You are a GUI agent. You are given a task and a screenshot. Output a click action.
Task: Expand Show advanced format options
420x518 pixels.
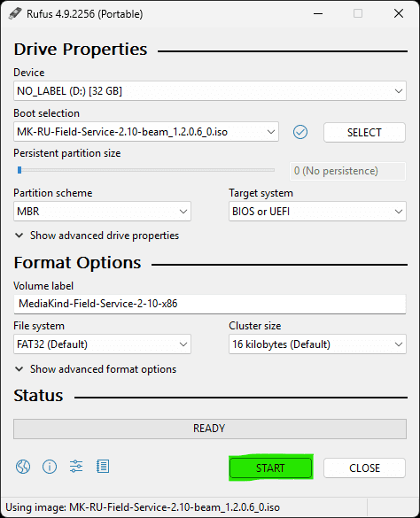(96, 369)
